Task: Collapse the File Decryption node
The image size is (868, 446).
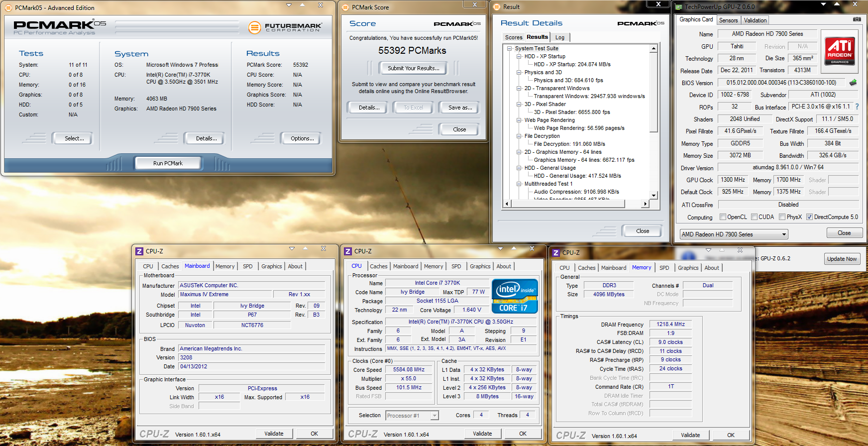Action: point(519,136)
